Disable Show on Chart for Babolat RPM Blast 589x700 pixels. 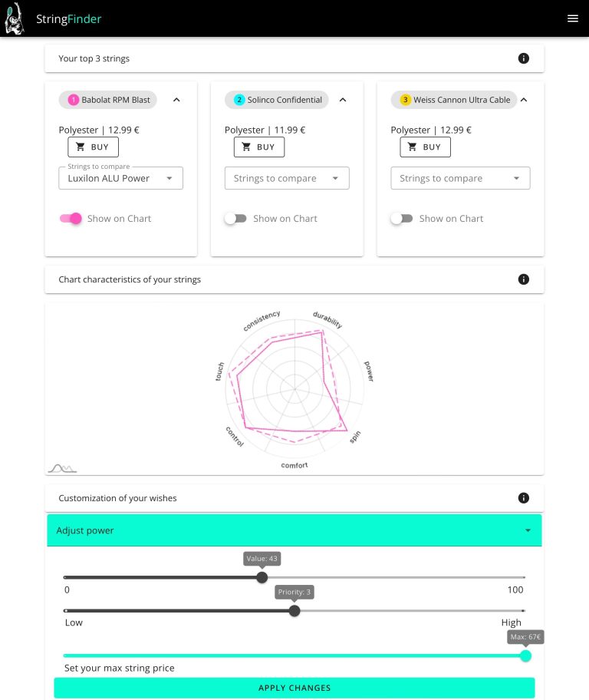coord(71,219)
